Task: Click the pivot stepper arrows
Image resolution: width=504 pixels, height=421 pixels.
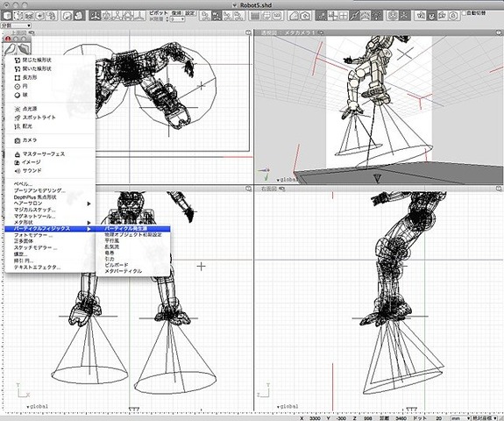Action: tap(167, 19)
